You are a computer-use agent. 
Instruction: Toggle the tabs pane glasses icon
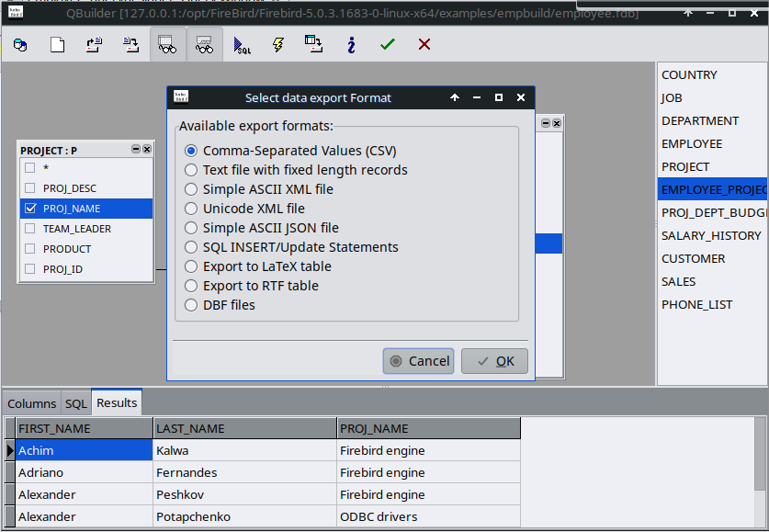tap(204, 45)
